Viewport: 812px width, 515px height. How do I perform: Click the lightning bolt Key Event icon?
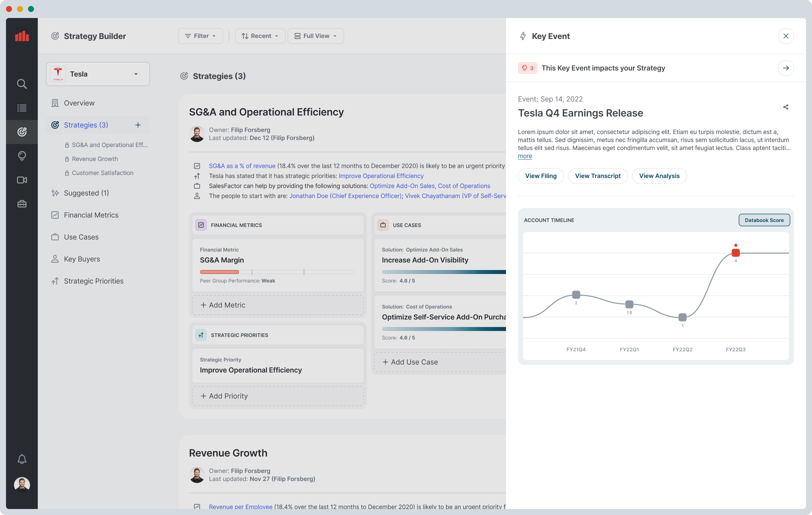(523, 36)
